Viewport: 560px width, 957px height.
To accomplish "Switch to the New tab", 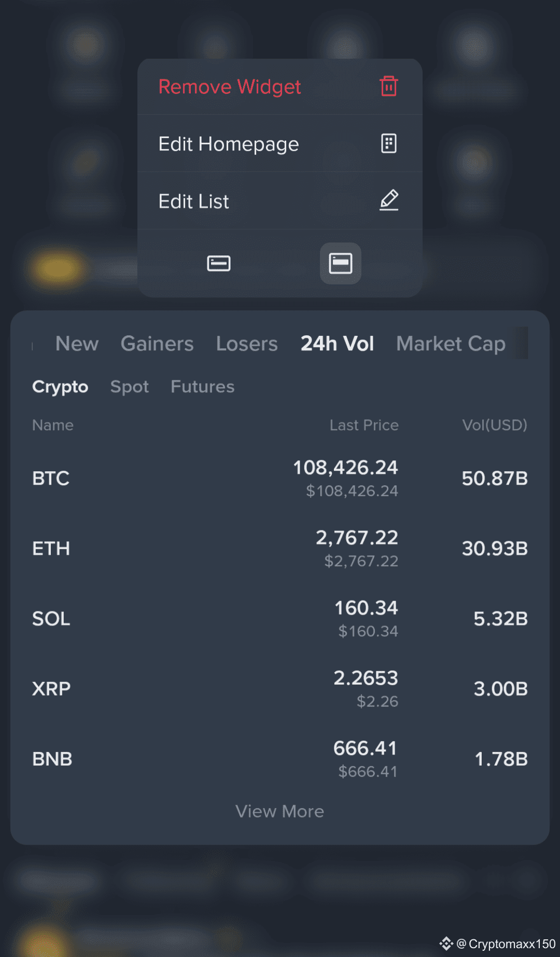I will tap(77, 344).
